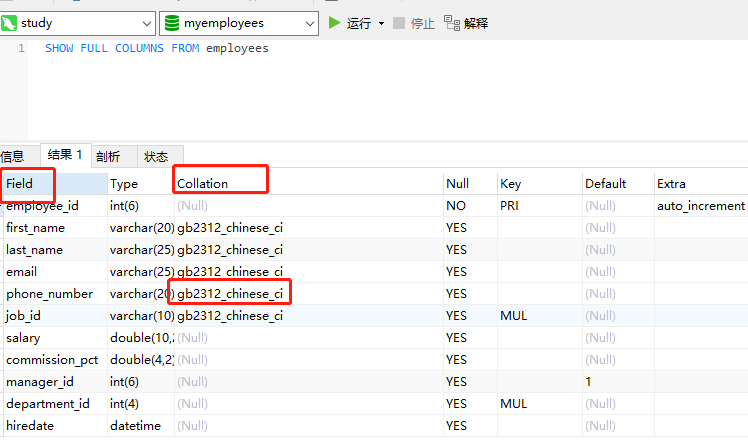The height and width of the screenshot is (446, 748).
Task: Switch to the 信息 tab
Action: pyautogui.click(x=13, y=156)
